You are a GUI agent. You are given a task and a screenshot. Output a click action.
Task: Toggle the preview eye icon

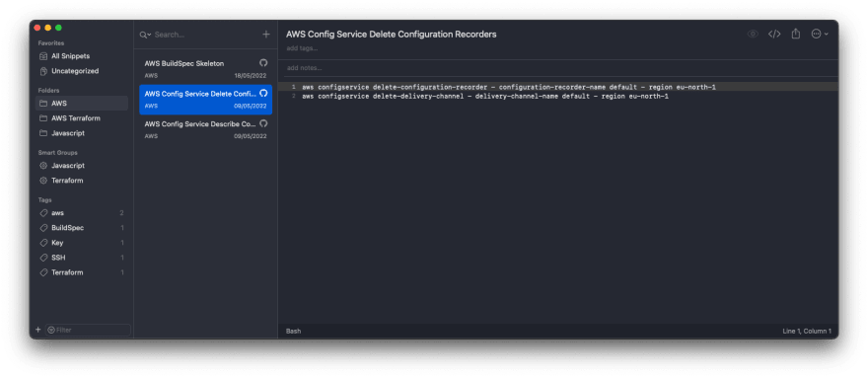click(753, 34)
